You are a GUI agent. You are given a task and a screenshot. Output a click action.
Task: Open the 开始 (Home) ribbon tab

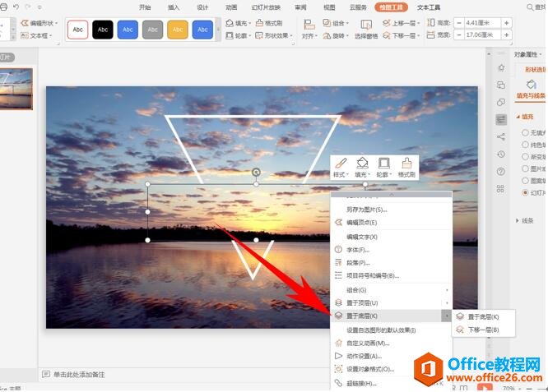click(144, 7)
